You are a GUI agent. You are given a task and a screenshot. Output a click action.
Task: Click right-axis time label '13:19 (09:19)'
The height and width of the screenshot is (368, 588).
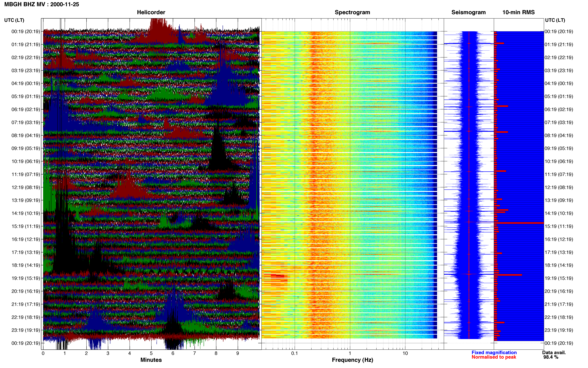559,200
